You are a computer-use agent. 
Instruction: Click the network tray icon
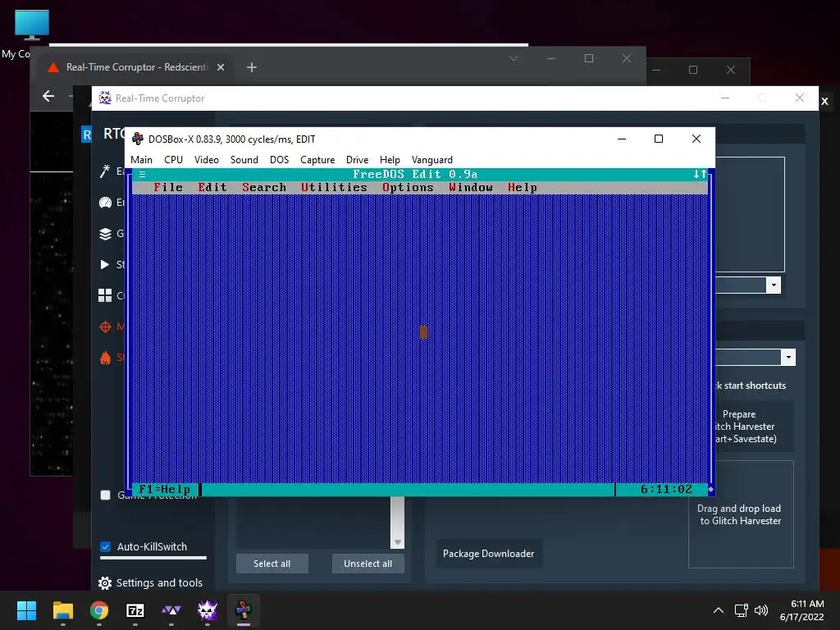coord(742,610)
